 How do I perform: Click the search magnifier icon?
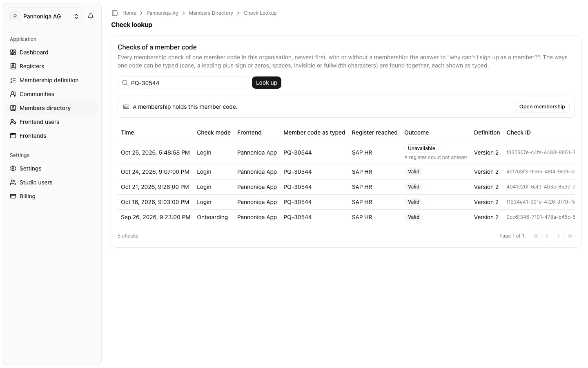click(x=125, y=83)
